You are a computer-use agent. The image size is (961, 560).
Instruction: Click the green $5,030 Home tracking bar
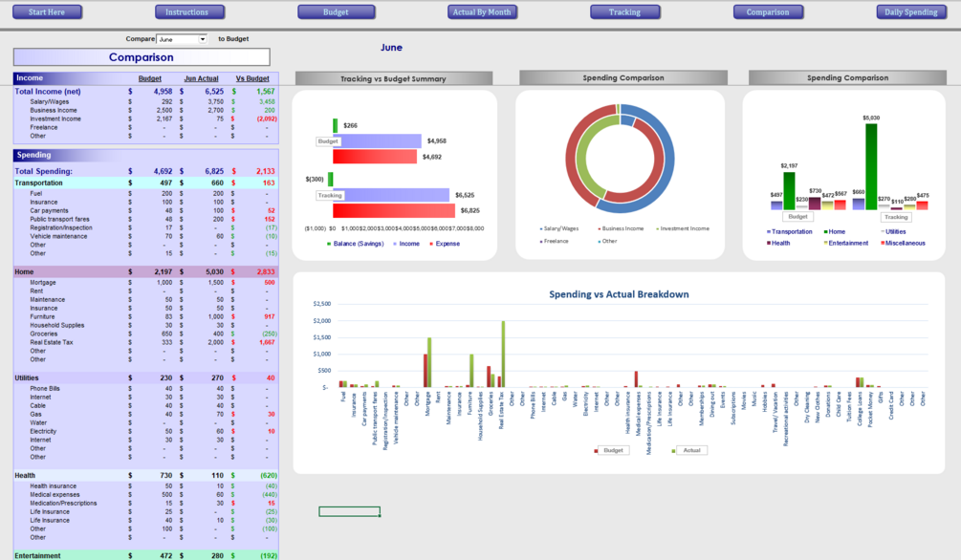(x=871, y=166)
